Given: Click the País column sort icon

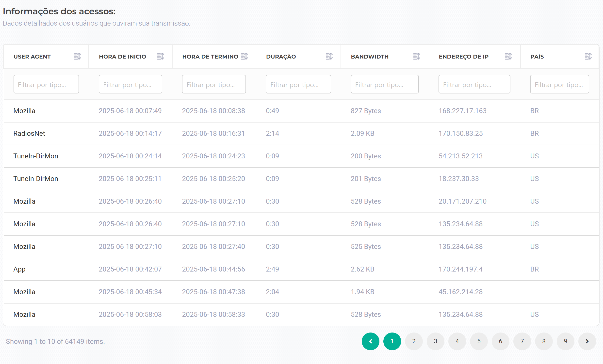Looking at the screenshot, I should 588,56.
